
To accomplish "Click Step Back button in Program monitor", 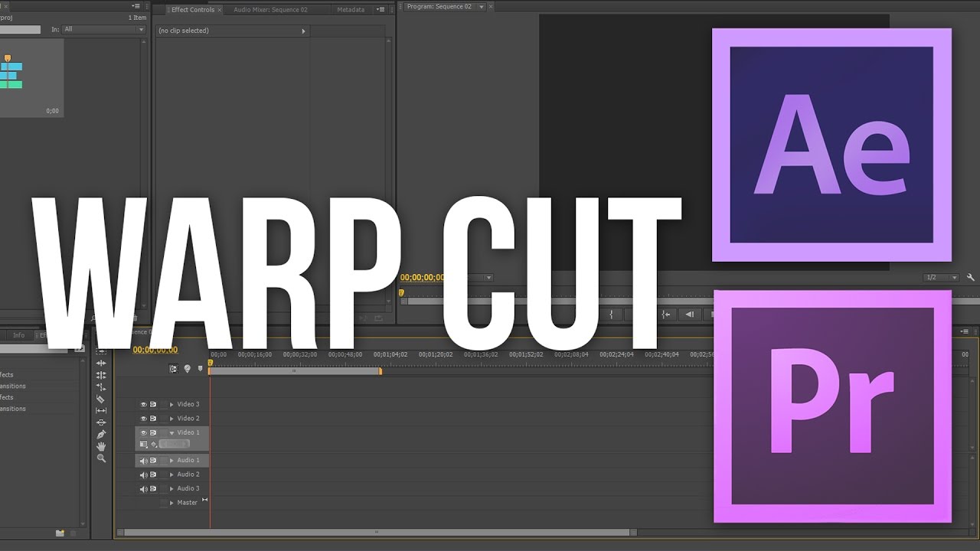I will [x=690, y=314].
